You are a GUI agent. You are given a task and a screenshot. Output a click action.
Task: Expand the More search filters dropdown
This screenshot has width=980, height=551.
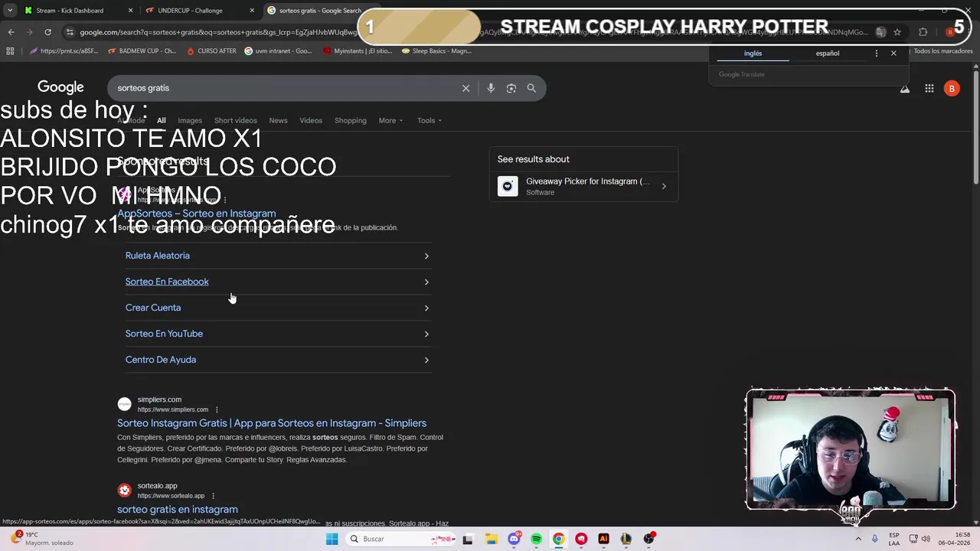click(390, 120)
